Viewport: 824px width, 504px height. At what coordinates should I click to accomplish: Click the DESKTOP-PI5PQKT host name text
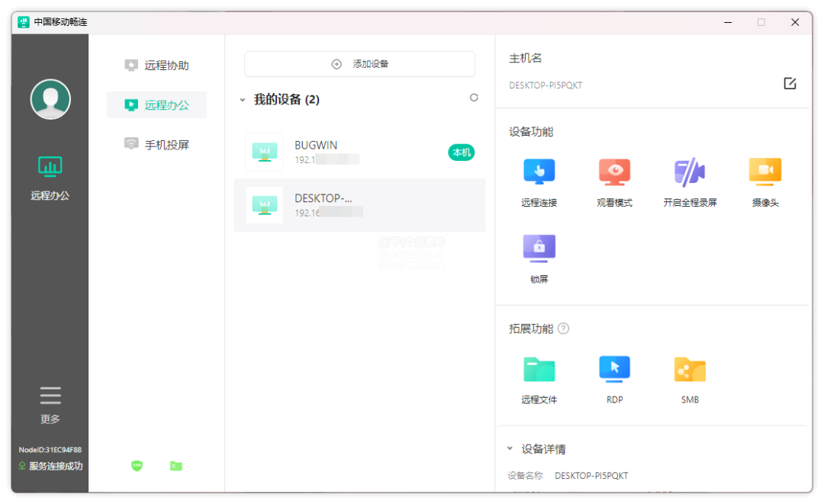(546, 85)
